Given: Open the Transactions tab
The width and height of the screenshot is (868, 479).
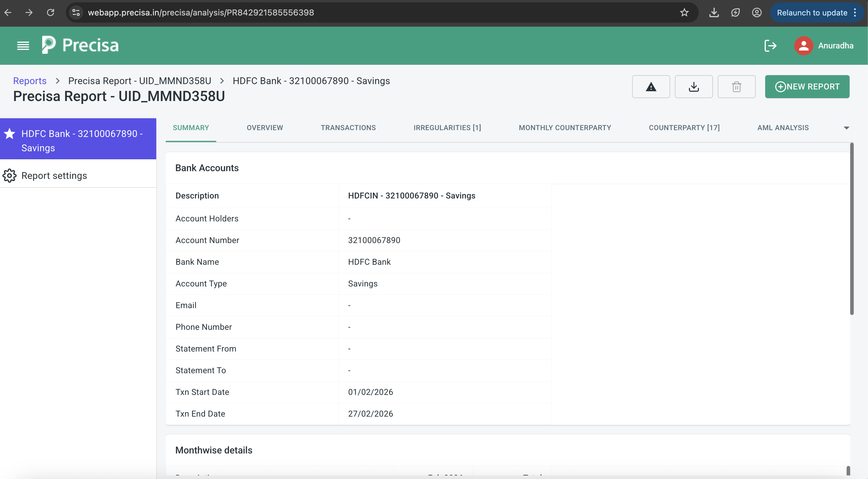Looking at the screenshot, I should pyautogui.click(x=348, y=128).
